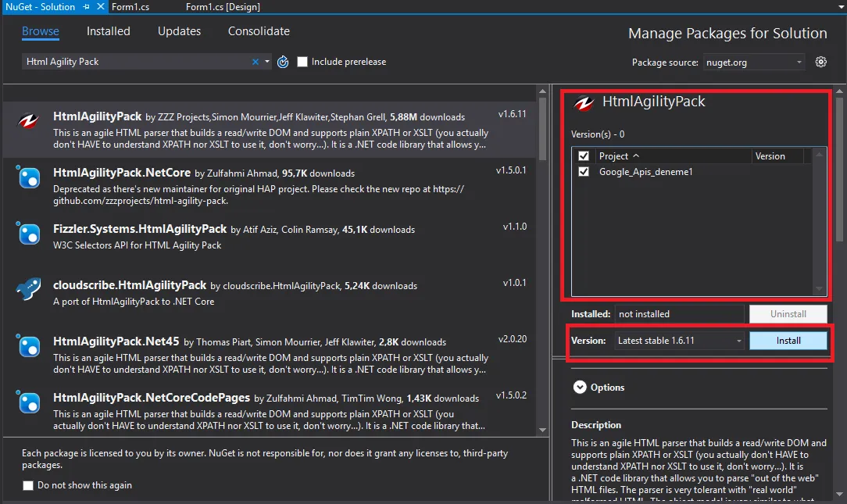Click the Uninstall button
The height and width of the screenshot is (504, 847).
point(788,314)
